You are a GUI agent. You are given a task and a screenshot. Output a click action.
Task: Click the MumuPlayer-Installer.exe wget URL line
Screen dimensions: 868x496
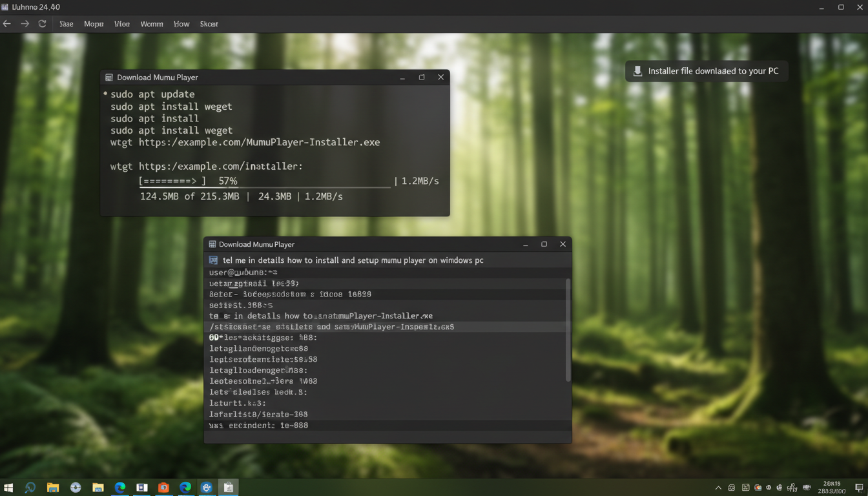[245, 142]
